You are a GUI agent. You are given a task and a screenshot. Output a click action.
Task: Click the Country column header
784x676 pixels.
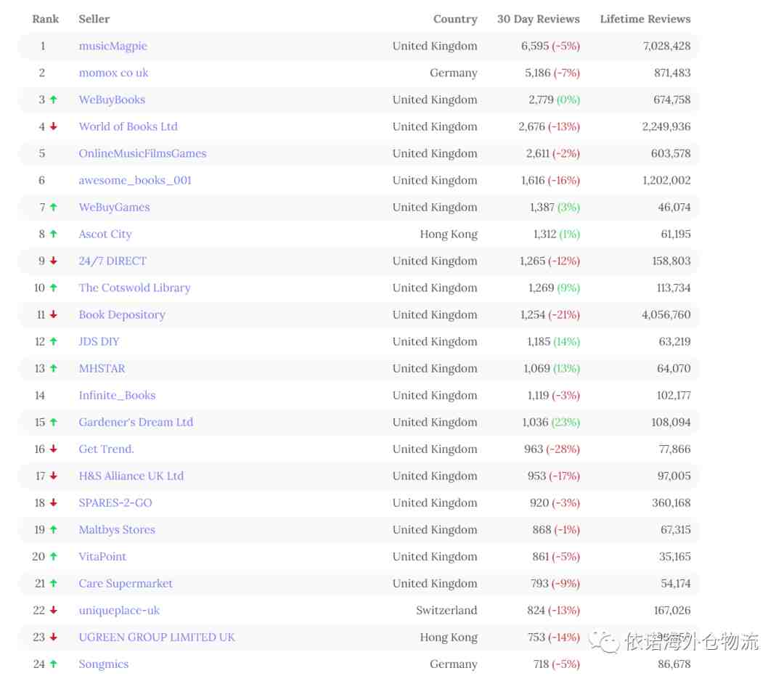455,19
